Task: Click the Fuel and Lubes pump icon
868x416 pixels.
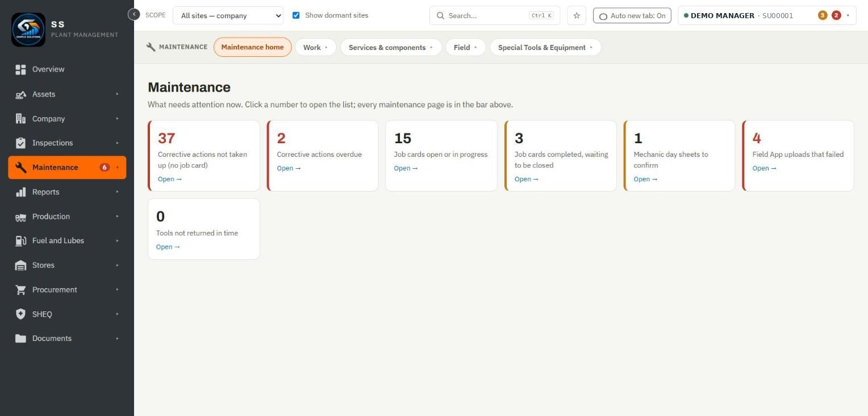Action: click(x=21, y=241)
